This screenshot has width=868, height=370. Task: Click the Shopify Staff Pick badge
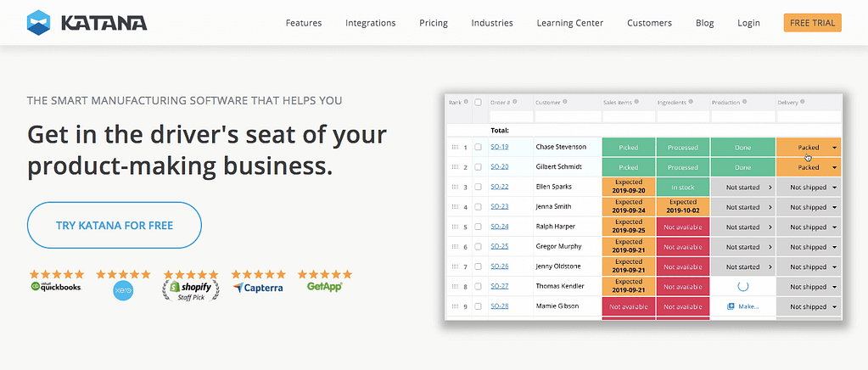coord(190,286)
